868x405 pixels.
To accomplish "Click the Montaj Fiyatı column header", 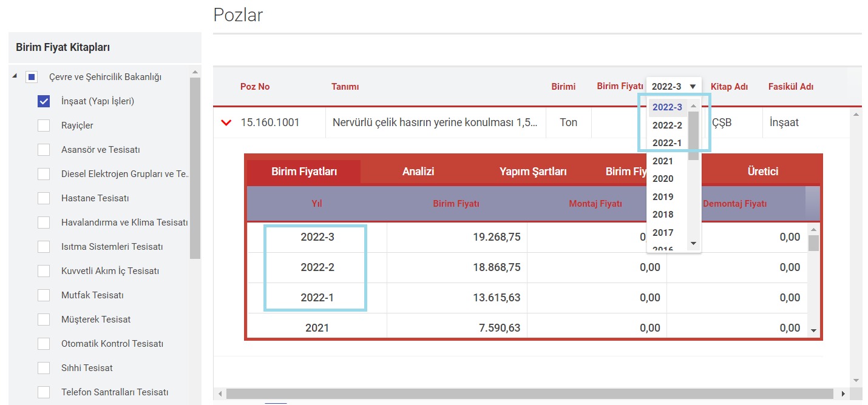I will pyautogui.click(x=595, y=204).
